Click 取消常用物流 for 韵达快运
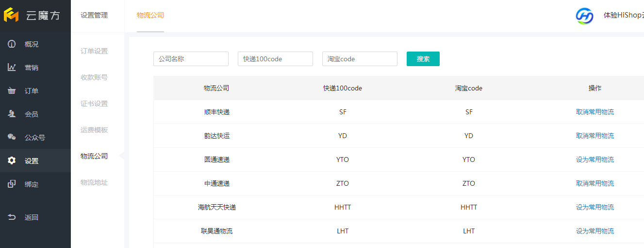This screenshot has width=644, height=248. pos(595,136)
